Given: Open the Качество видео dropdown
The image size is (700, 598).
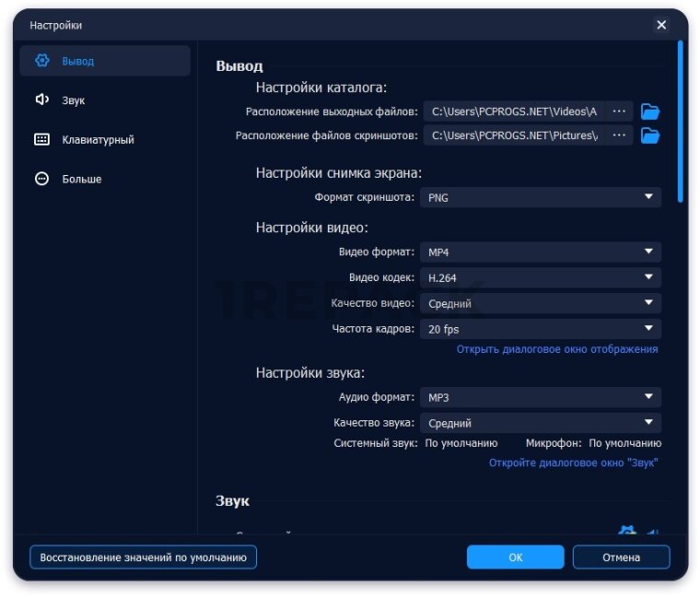Looking at the screenshot, I should pyautogui.click(x=541, y=303).
